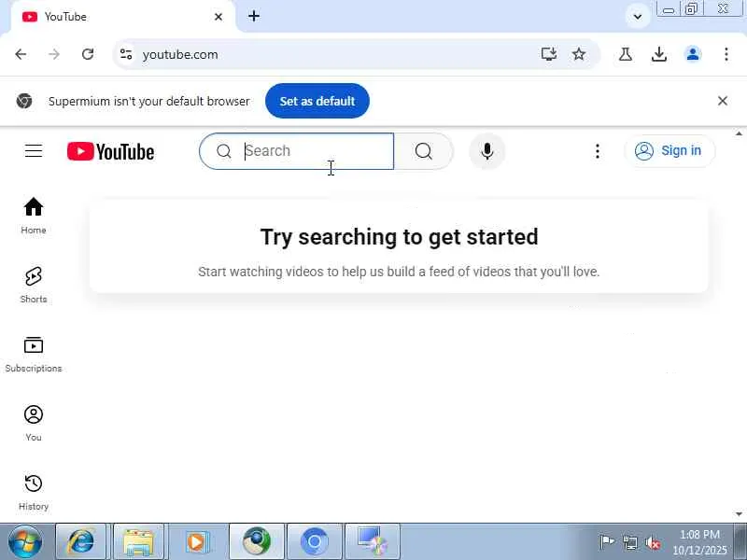Click the YouTube Search input field
The height and width of the screenshot is (560, 747).
point(296,151)
